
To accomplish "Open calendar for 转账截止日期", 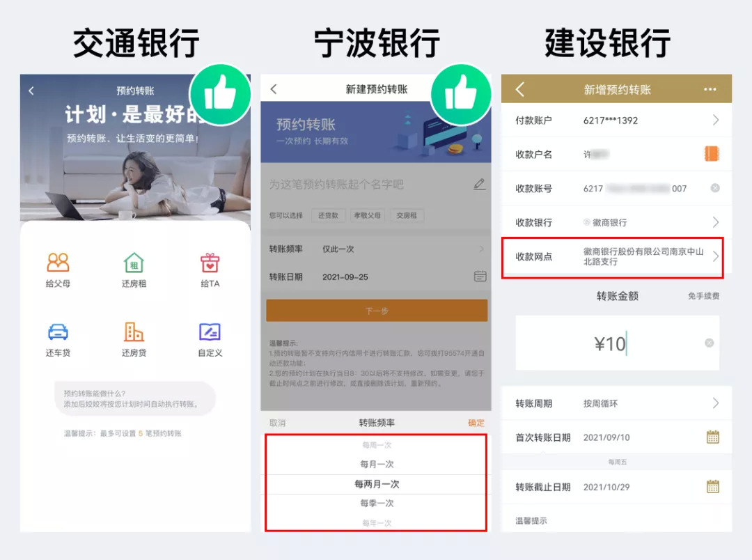I will tap(713, 487).
